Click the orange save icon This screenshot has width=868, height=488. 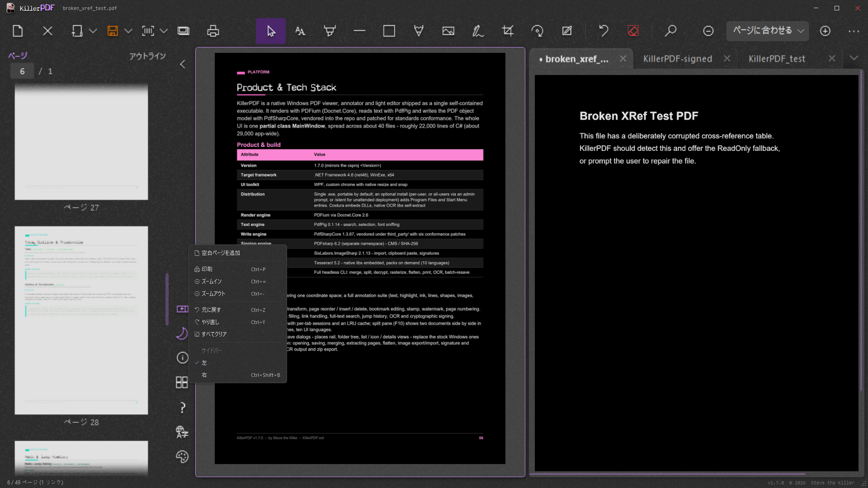coord(113,31)
